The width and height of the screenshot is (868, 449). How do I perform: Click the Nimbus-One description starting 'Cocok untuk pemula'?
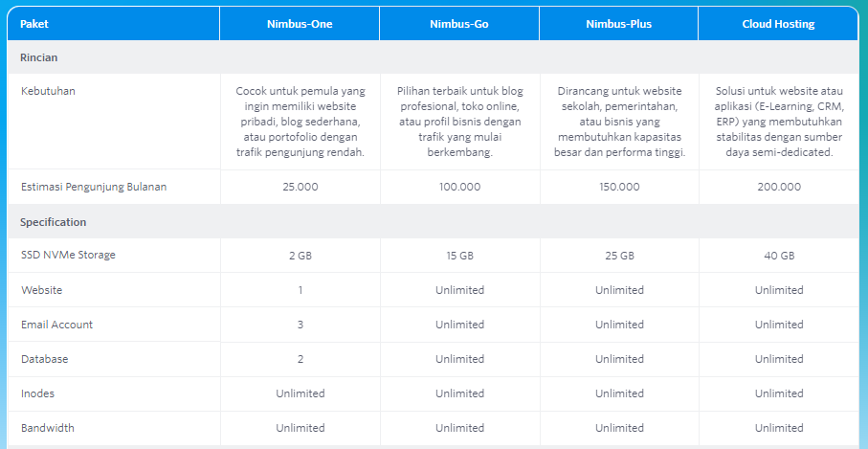coord(300,122)
